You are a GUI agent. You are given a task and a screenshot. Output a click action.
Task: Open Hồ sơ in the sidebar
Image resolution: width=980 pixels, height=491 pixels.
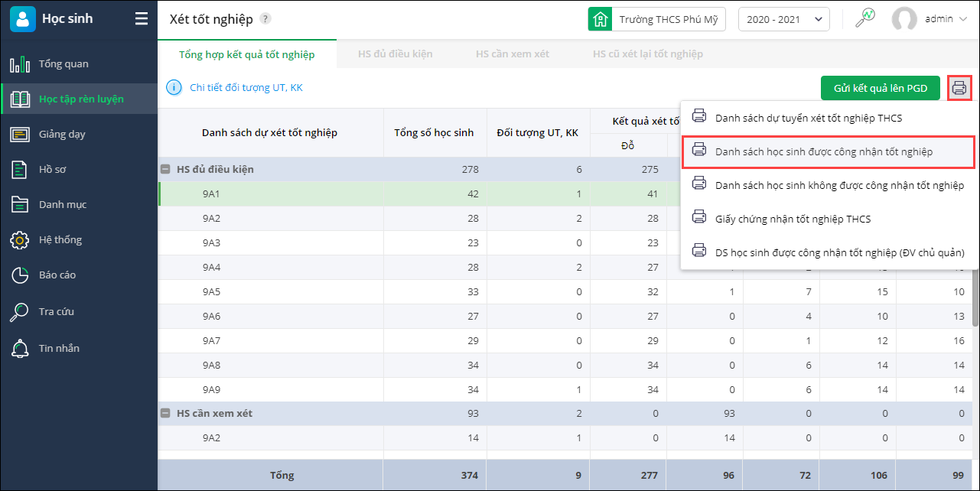[x=52, y=169]
